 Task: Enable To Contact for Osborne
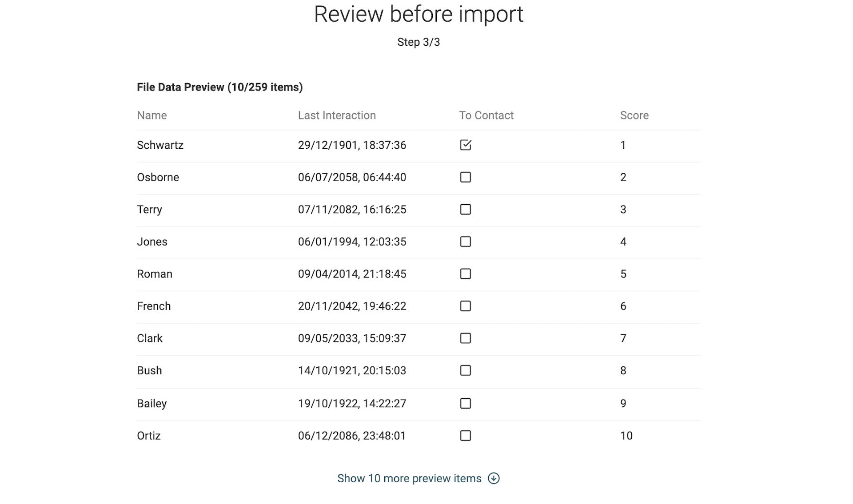click(x=465, y=177)
